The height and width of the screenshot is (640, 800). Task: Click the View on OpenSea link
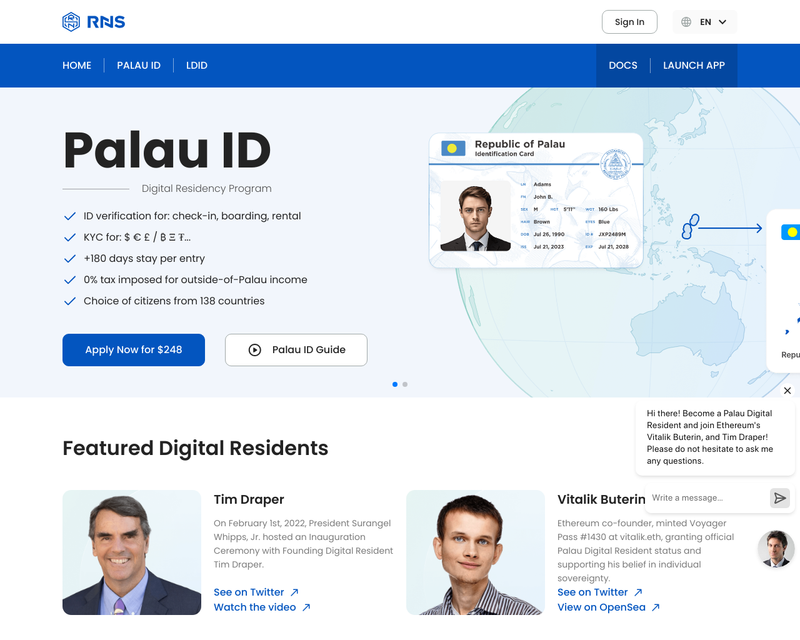pyautogui.click(x=608, y=607)
